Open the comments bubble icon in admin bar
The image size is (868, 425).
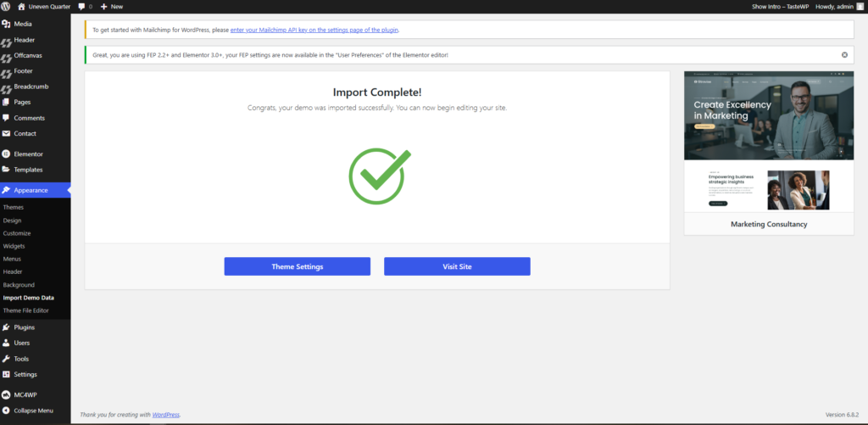[x=81, y=6]
